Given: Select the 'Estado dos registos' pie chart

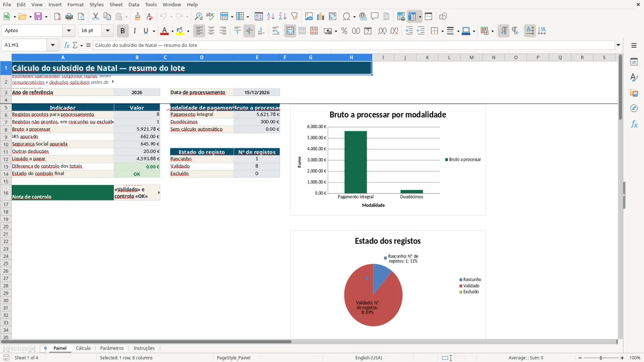Looking at the screenshot, I should [388, 284].
